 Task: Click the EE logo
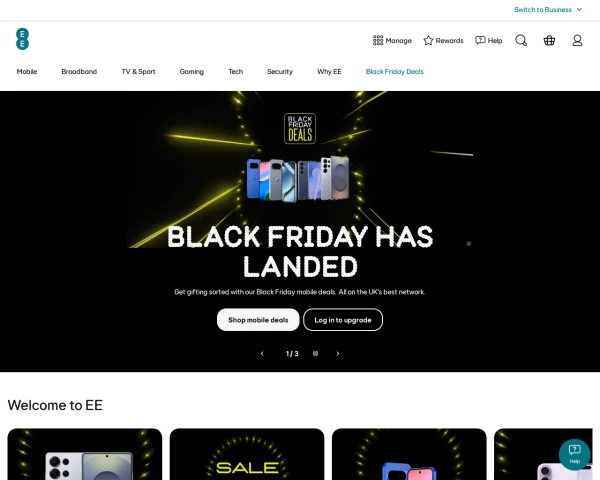click(x=23, y=39)
